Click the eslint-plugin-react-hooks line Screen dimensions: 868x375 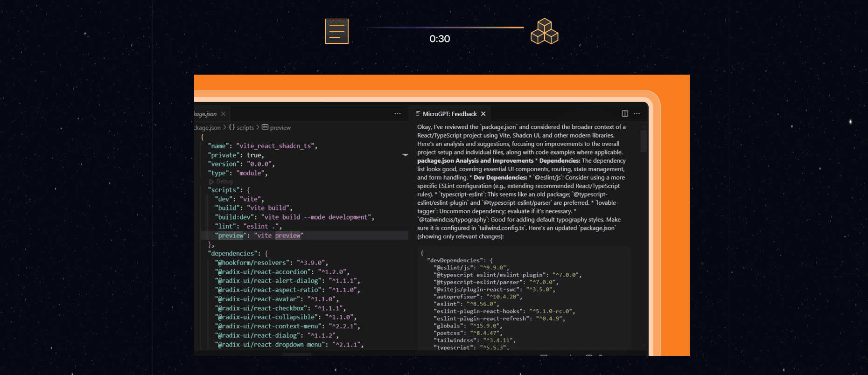504,312
